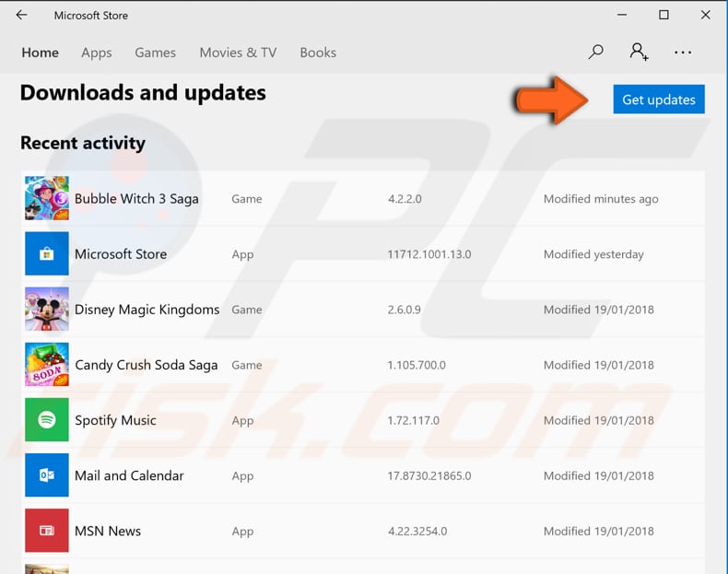Open the MSN News name
728x574 pixels.
click(108, 531)
